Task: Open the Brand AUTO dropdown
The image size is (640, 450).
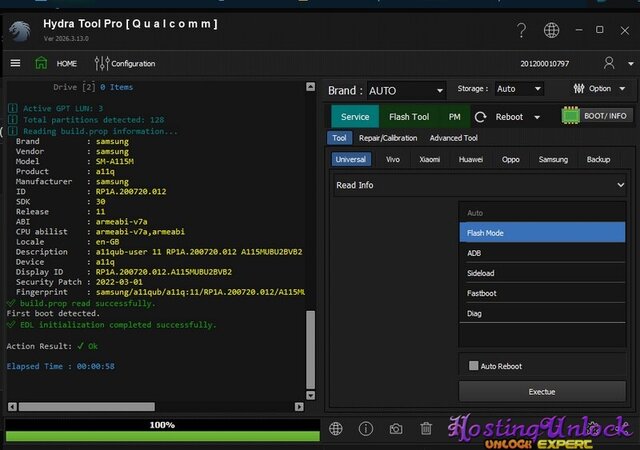Action: click(x=405, y=90)
